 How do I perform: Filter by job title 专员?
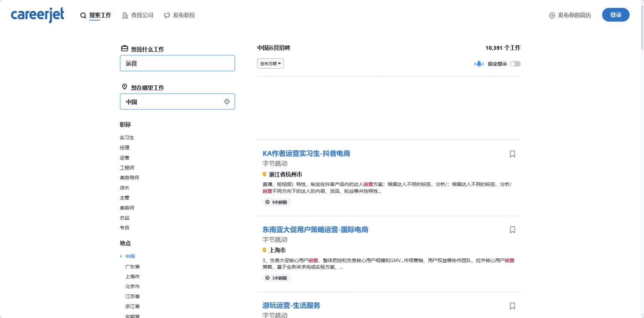coord(125,228)
